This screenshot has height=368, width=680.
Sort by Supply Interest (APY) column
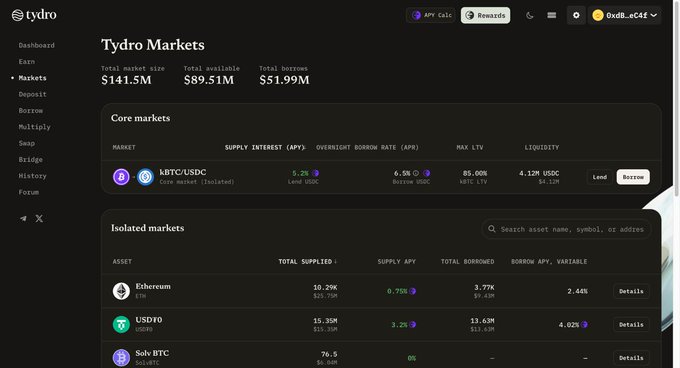click(265, 147)
